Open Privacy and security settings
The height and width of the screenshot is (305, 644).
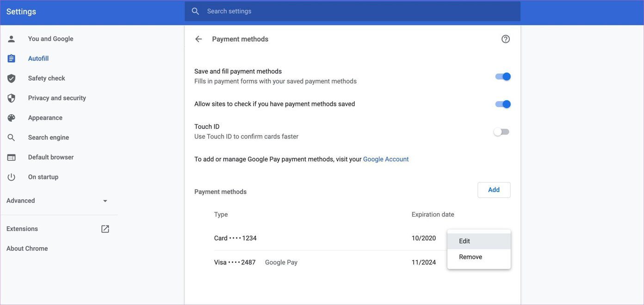click(57, 98)
